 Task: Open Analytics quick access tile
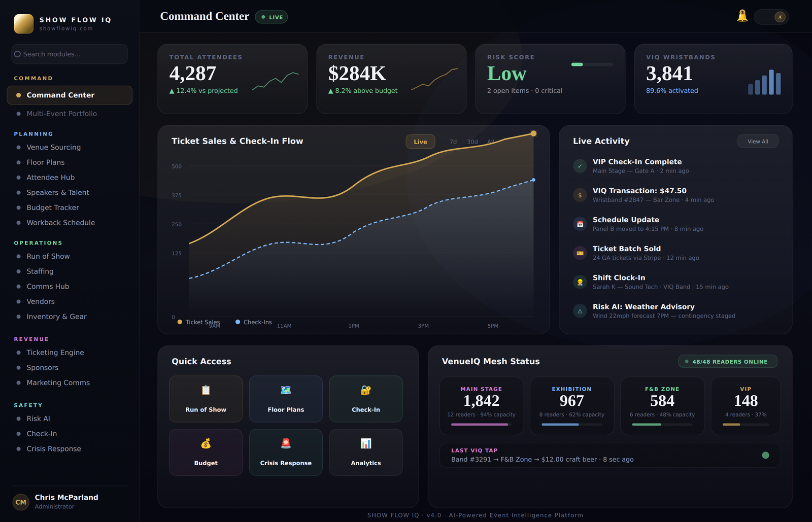click(x=366, y=452)
